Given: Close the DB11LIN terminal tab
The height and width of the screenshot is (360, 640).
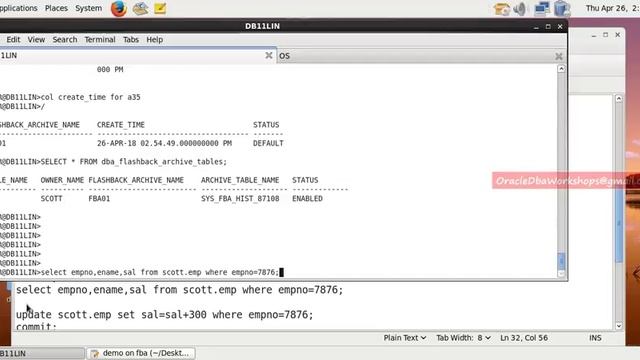Looking at the screenshot, I should [269, 55].
